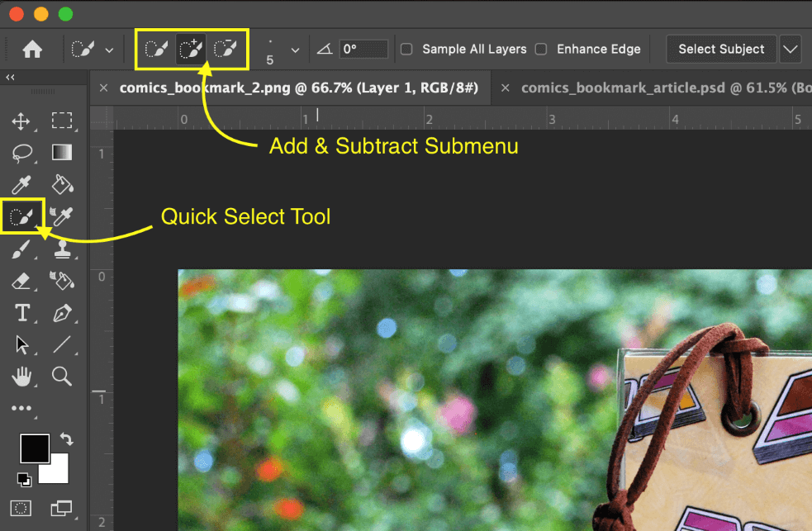This screenshot has height=531, width=812.
Task: Select the Zoom tool
Action: click(x=62, y=377)
